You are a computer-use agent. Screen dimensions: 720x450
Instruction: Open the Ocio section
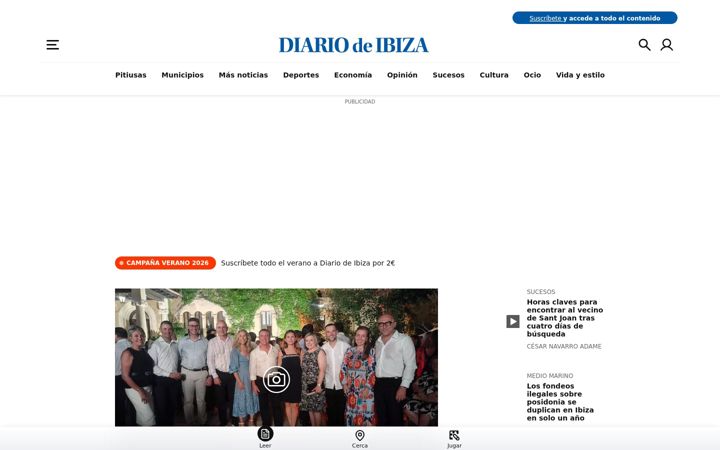[532, 75]
